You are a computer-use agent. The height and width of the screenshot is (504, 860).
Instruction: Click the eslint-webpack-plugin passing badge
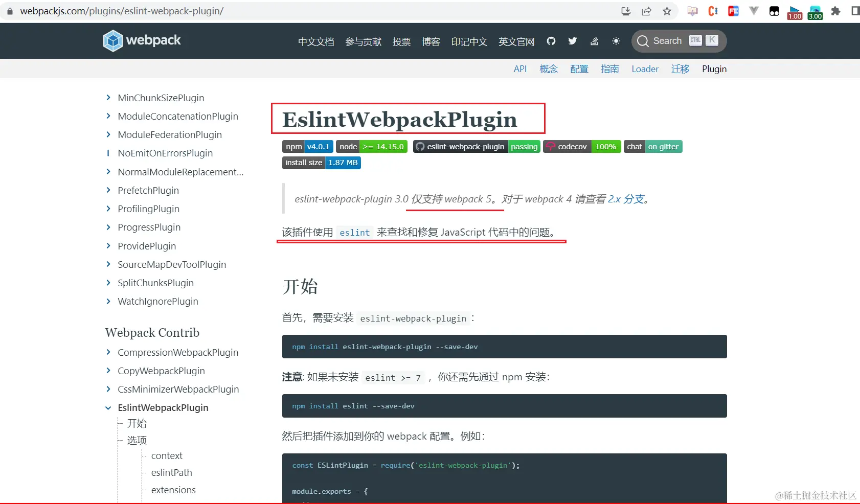point(477,147)
